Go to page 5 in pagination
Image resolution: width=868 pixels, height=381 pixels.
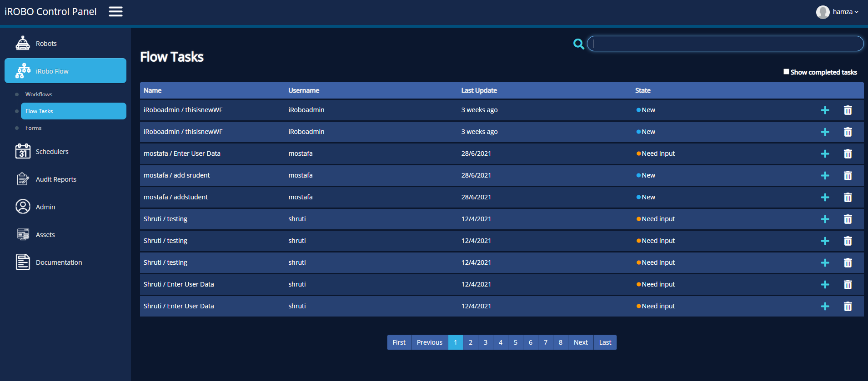click(x=515, y=342)
